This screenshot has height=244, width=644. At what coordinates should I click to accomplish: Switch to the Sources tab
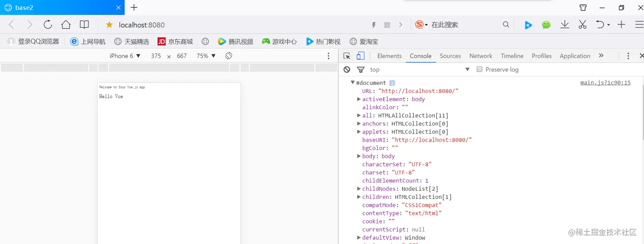450,56
